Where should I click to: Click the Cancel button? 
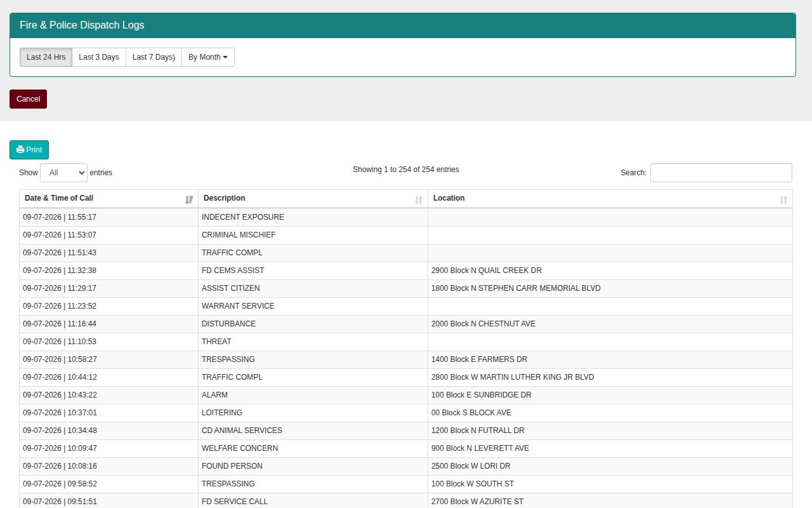tap(28, 99)
